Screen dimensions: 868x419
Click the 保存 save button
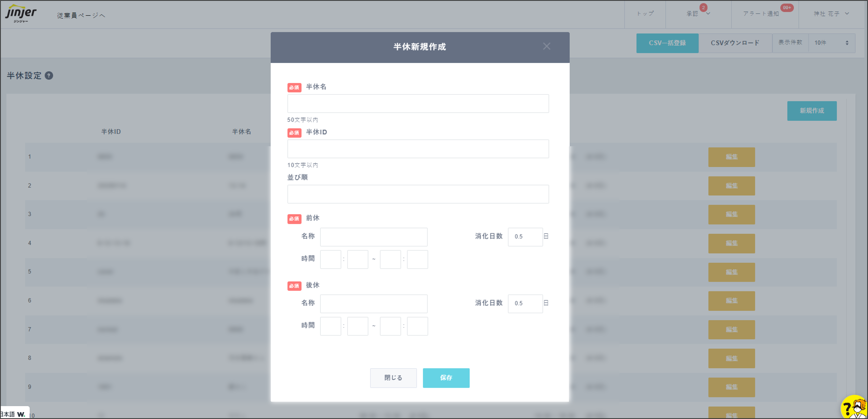pyautogui.click(x=446, y=377)
